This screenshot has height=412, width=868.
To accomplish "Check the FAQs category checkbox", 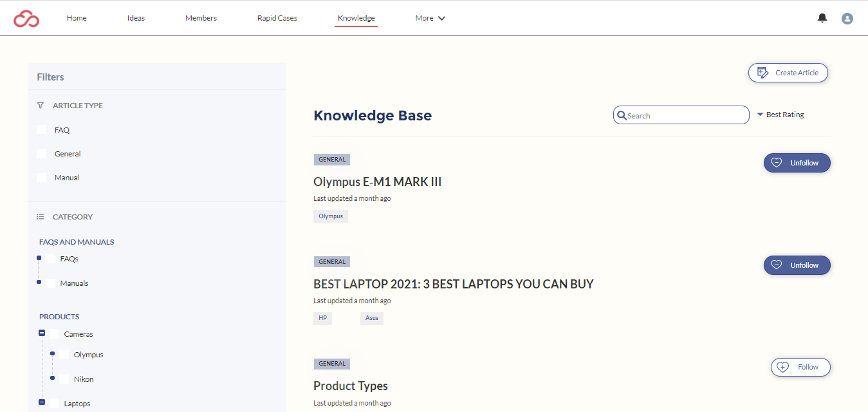I will tap(51, 258).
